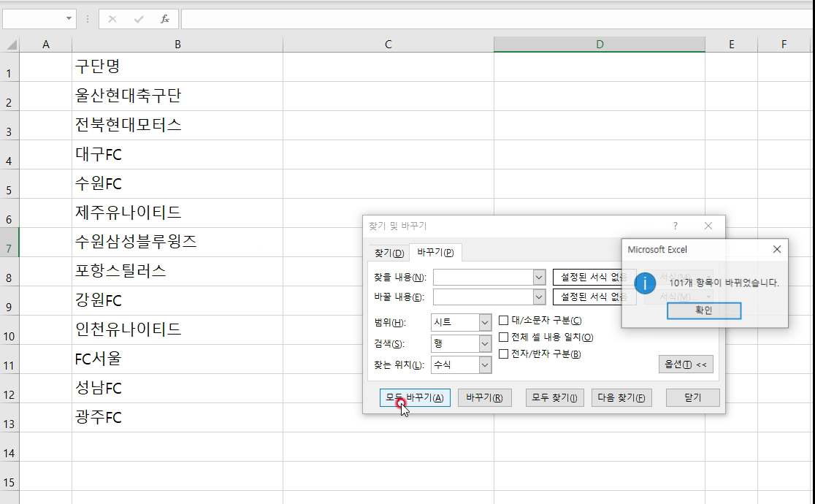815x504 pixels.
Task: Select cell containing 포항스틸러스
Action: pos(177,272)
